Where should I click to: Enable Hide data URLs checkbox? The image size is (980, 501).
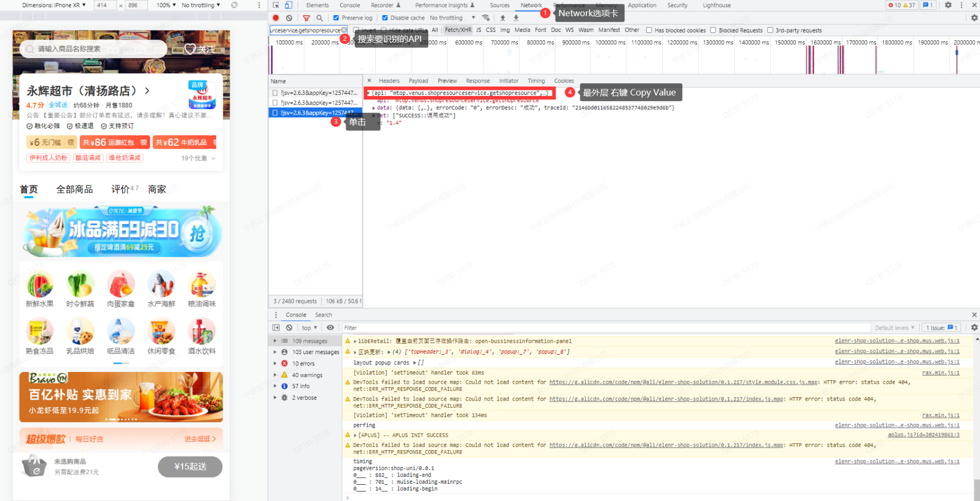point(385,30)
